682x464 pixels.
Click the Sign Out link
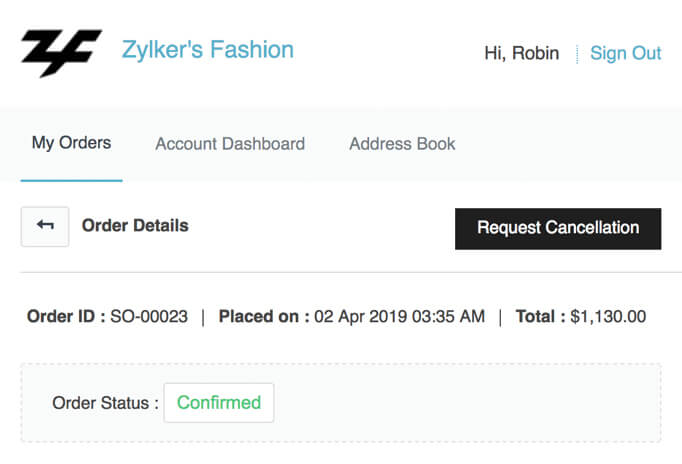[x=625, y=53]
